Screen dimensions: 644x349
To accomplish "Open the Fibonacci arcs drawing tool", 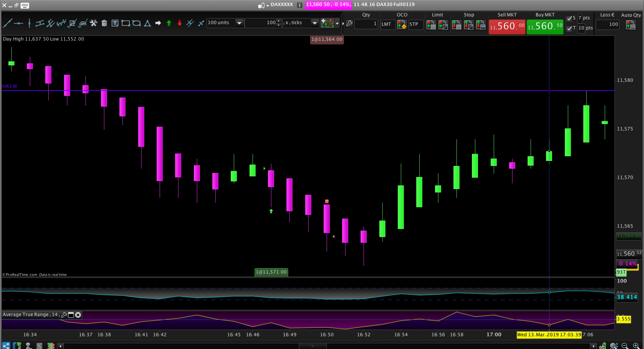I will 83,23.
